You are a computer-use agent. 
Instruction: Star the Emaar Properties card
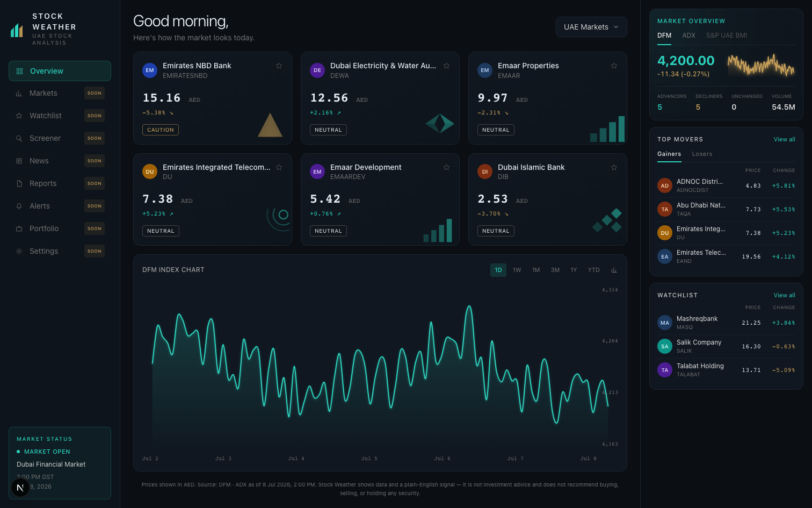click(614, 66)
